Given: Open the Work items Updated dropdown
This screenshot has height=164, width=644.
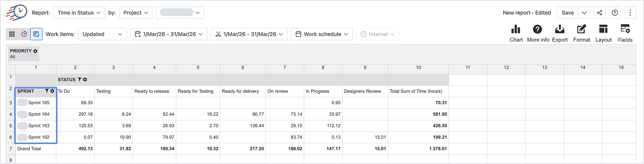Looking at the screenshot, I should click(102, 34).
